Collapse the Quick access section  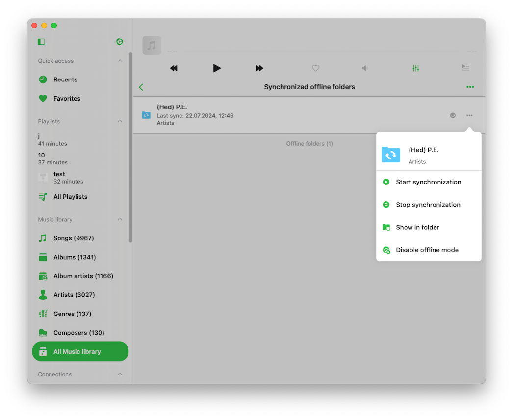coord(120,61)
